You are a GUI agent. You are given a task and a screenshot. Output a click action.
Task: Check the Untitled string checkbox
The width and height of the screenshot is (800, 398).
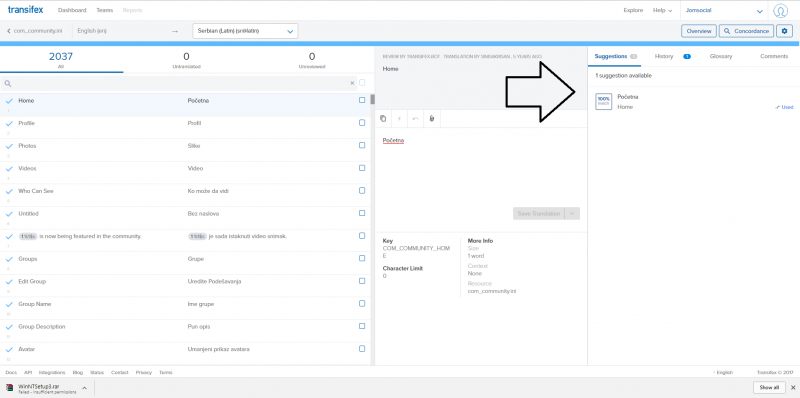362,213
